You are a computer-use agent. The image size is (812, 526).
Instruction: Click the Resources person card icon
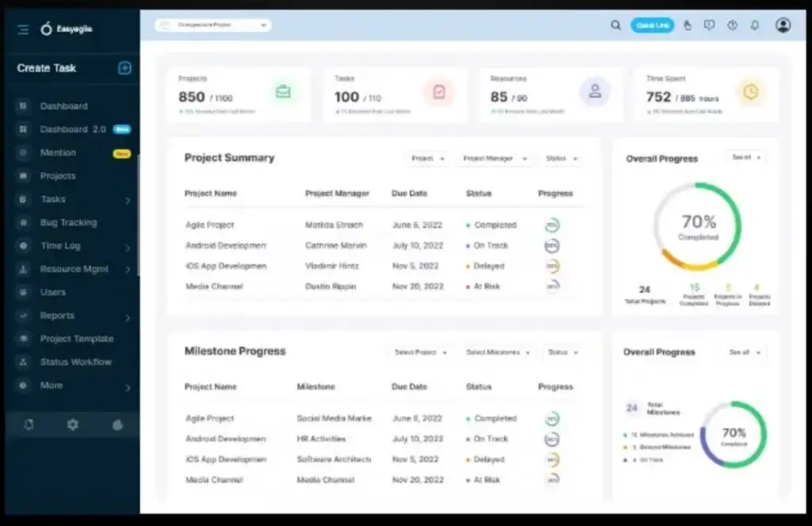(595, 92)
